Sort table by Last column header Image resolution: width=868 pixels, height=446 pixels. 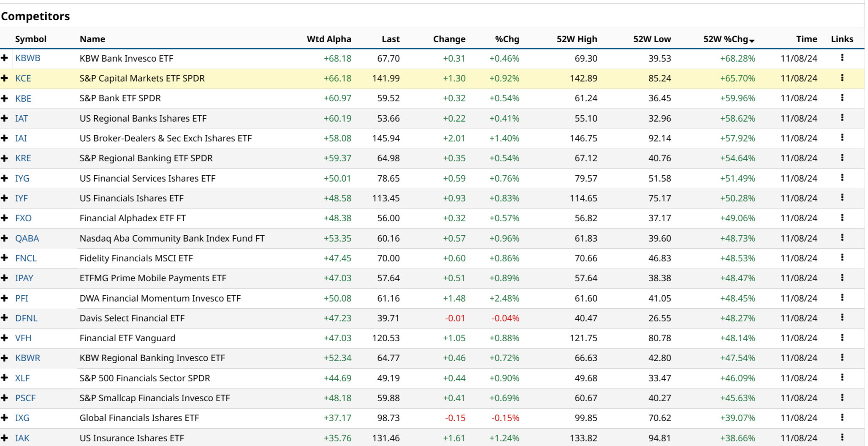point(391,39)
